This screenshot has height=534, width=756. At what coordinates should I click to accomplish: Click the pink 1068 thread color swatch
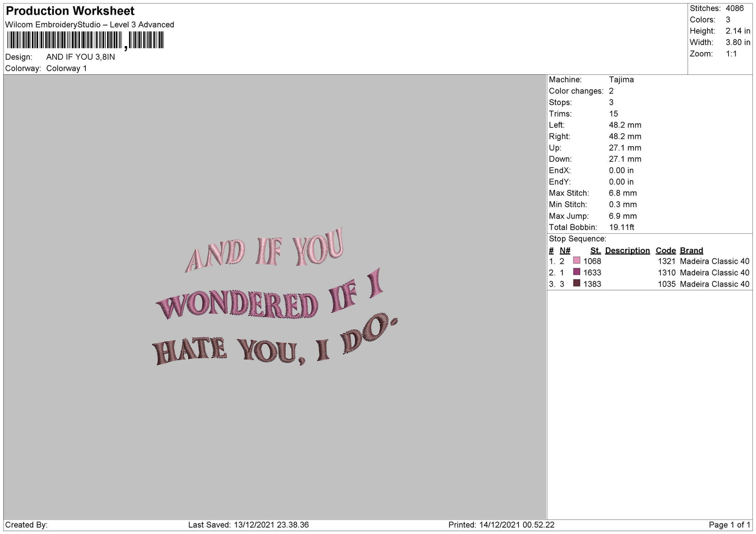point(577,260)
